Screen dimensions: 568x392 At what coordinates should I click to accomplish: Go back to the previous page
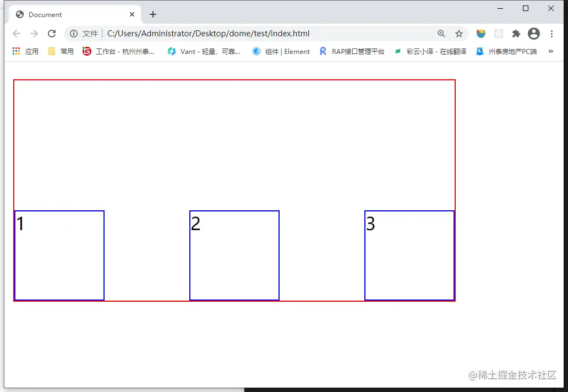tap(17, 34)
